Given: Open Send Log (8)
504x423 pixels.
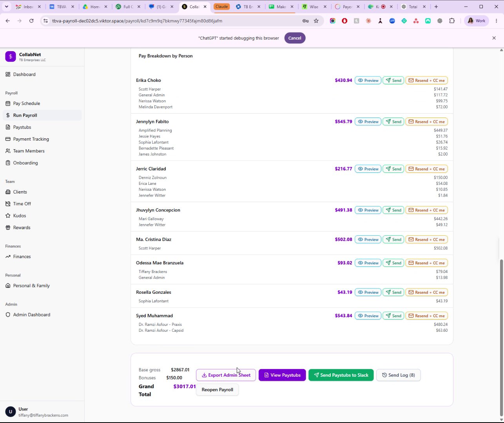Looking at the screenshot, I should 398,375.
